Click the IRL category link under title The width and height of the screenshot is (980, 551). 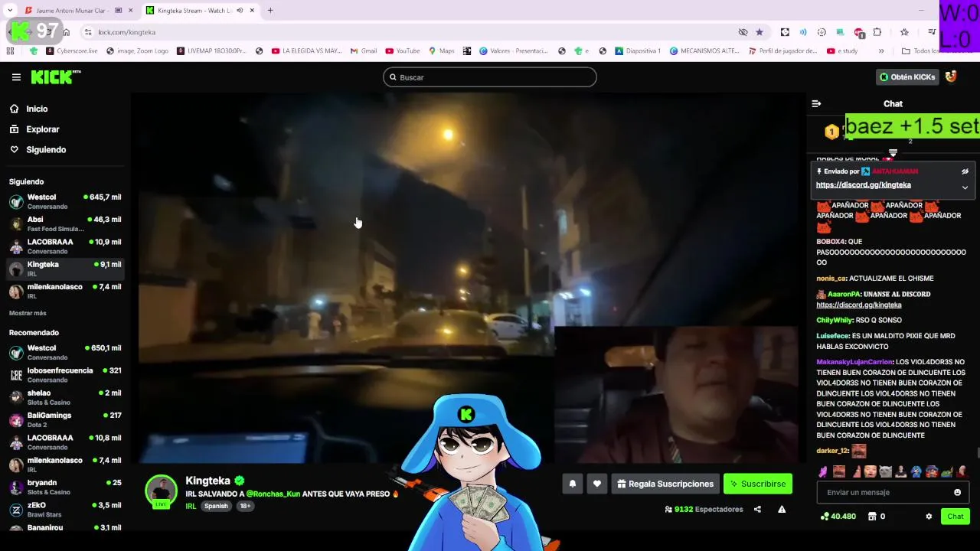(x=191, y=506)
